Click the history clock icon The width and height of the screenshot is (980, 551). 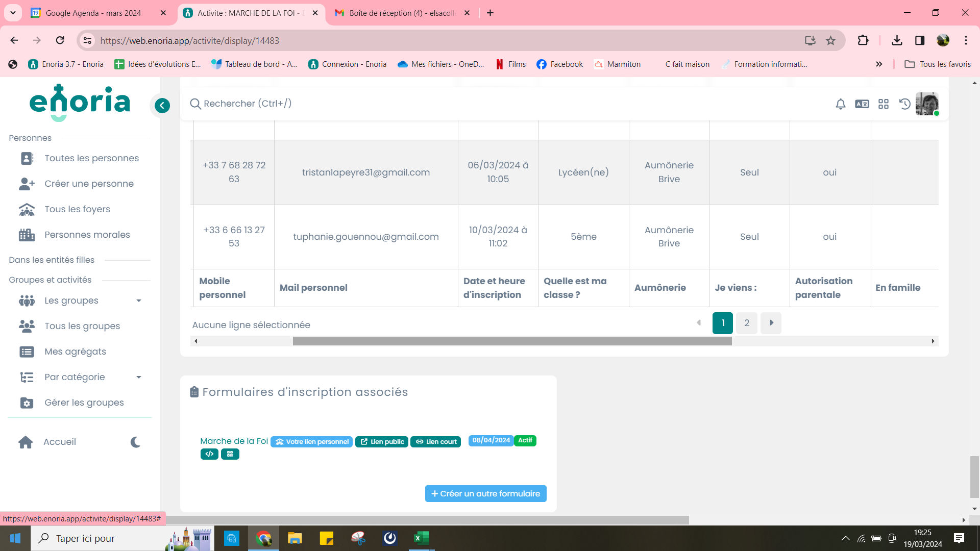pyautogui.click(x=905, y=104)
